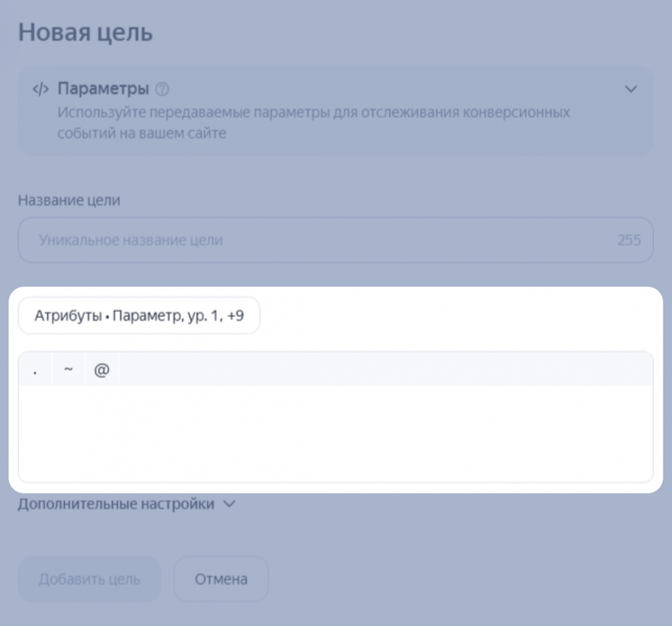Select the dot separator button

click(35, 369)
